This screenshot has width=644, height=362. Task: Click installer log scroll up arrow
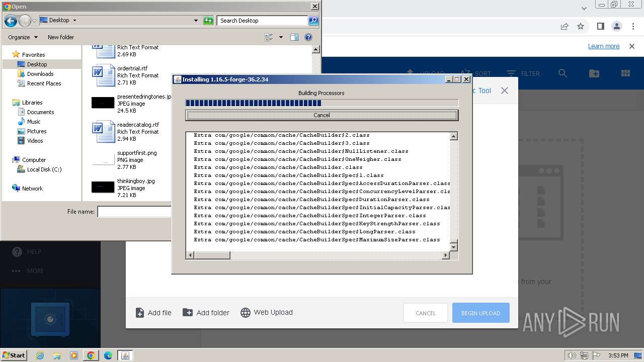coord(454,136)
